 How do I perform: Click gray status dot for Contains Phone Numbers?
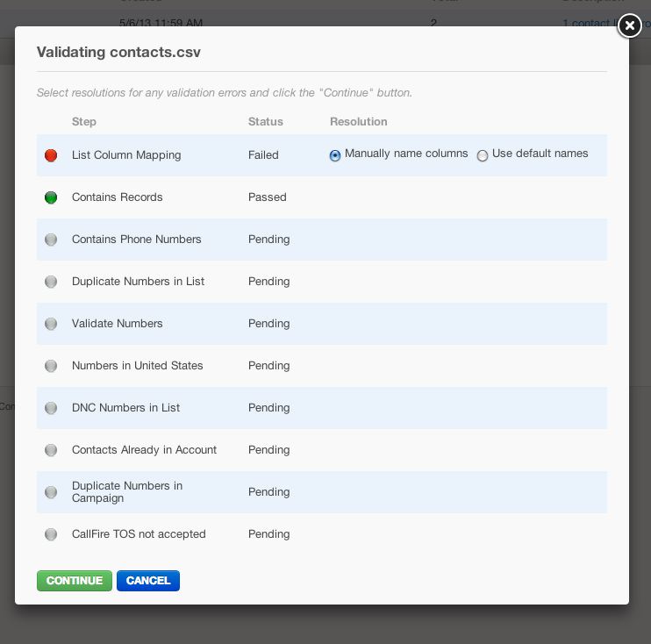click(51, 240)
